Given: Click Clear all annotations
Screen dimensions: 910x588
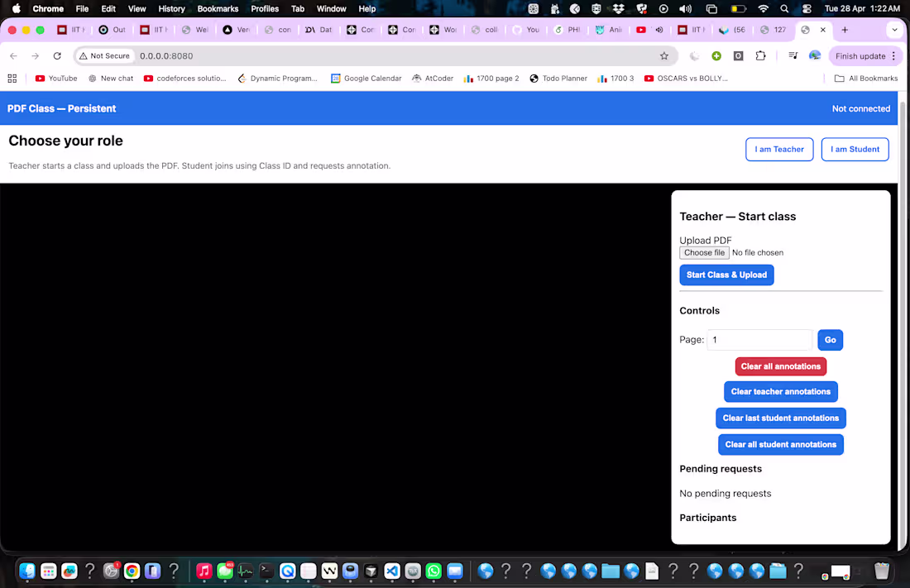Looking at the screenshot, I should click(x=781, y=366).
